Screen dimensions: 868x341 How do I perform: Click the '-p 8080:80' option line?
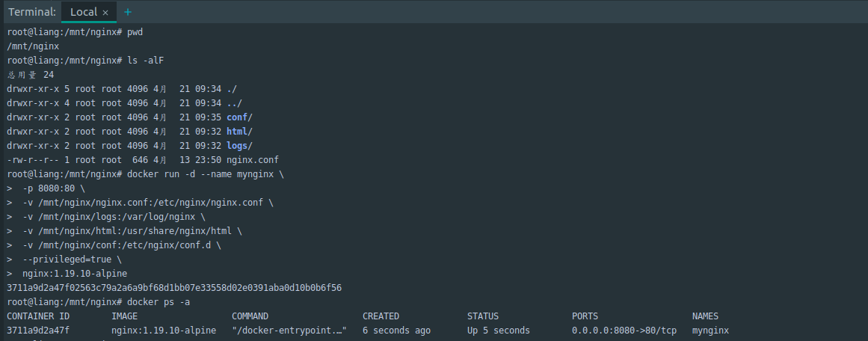54,188
